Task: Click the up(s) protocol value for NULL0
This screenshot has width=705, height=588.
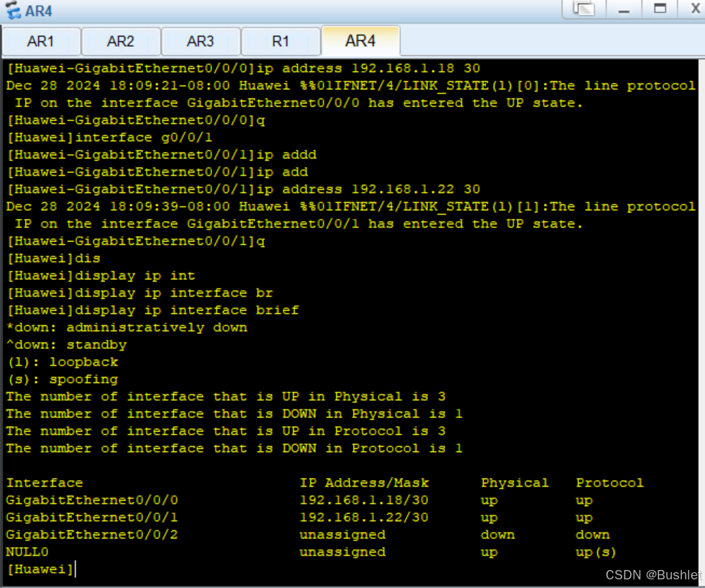Action: [x=596, y=553]
